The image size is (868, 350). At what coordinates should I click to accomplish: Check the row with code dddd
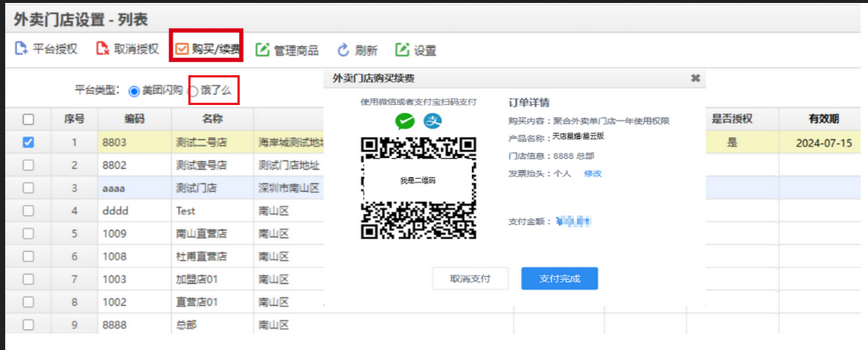point(28,211)
